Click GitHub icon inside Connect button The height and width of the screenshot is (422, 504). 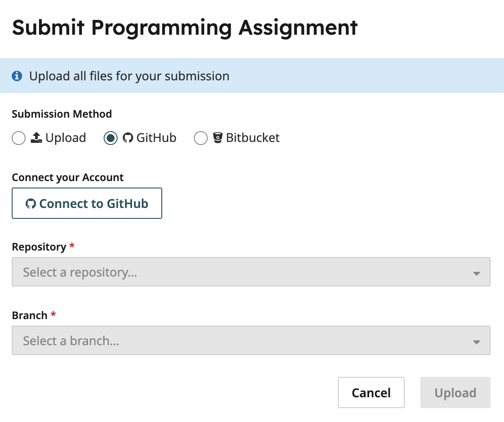[x=31, y=204]
